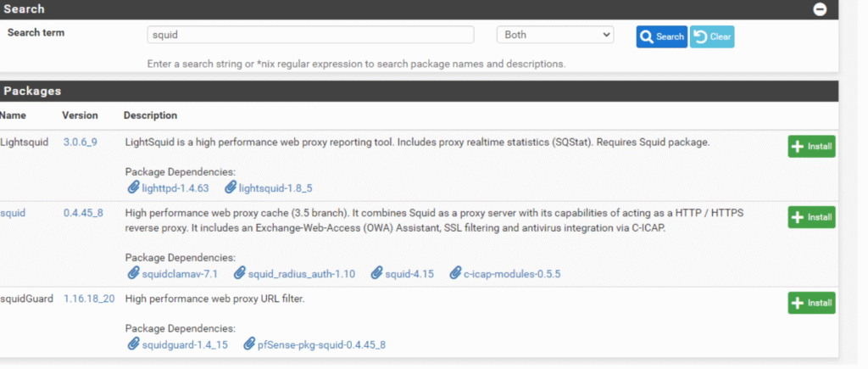Click paperclip icon beside squidguard-1.4_15
The height and width of the screenshot is (369, 868).
[x=133, y=344]
